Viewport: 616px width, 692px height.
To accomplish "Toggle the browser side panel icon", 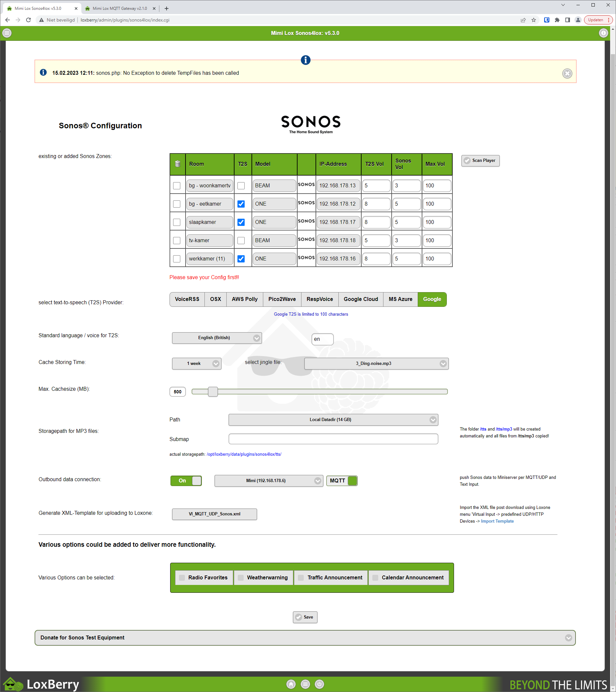I will (x=568, y=20).
